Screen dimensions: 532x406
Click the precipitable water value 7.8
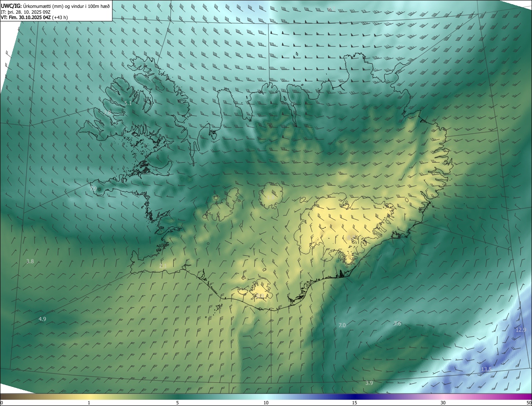(x=107, y=113)
